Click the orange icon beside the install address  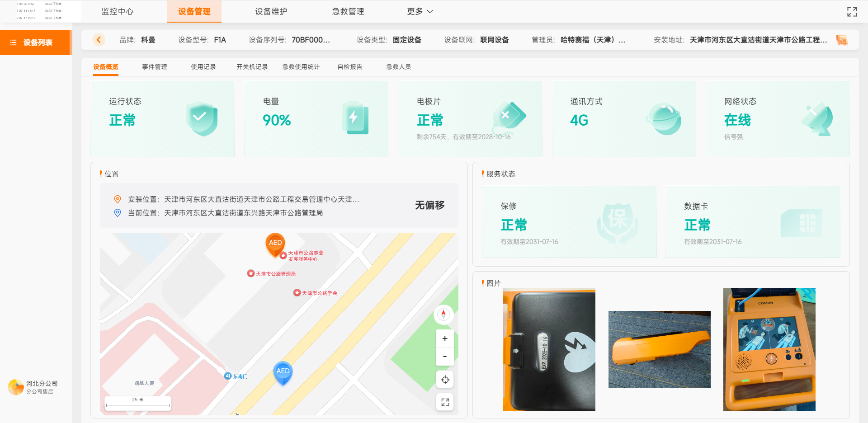tap(842, 40)
